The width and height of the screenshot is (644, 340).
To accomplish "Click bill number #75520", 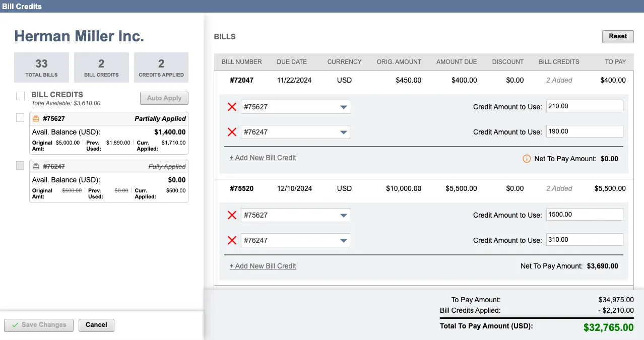I will [241, 188].
